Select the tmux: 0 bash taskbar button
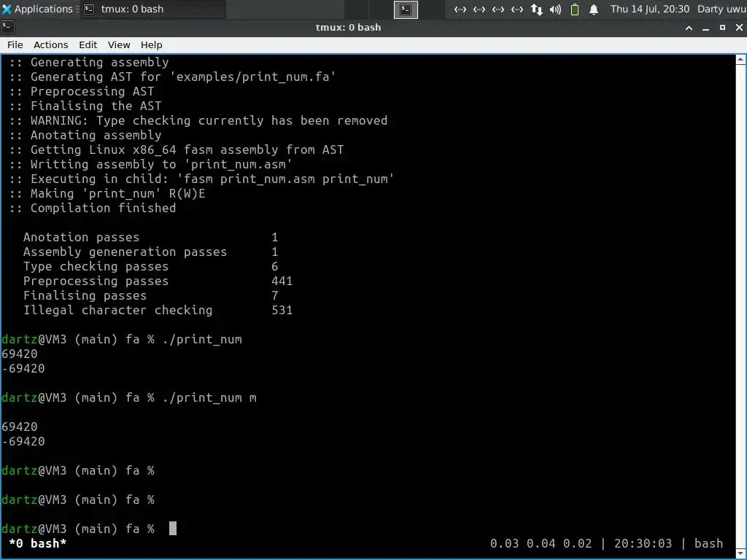 [x=153, y=9]
